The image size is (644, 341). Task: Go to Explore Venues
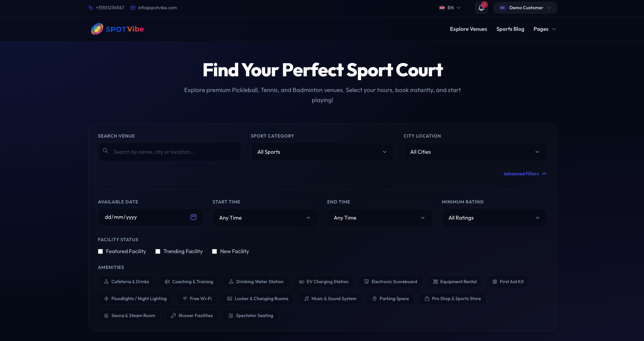(468, 29)
